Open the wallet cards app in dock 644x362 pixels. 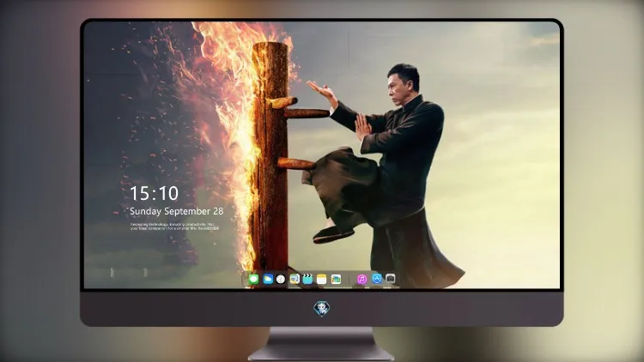pos(336,279)
